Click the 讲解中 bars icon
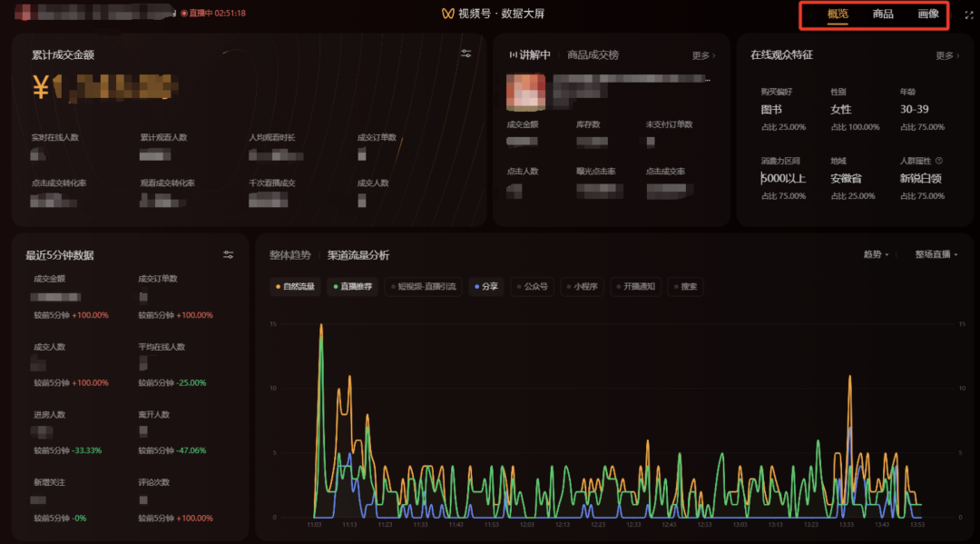 pyautogui.click(x=513, y=55)
